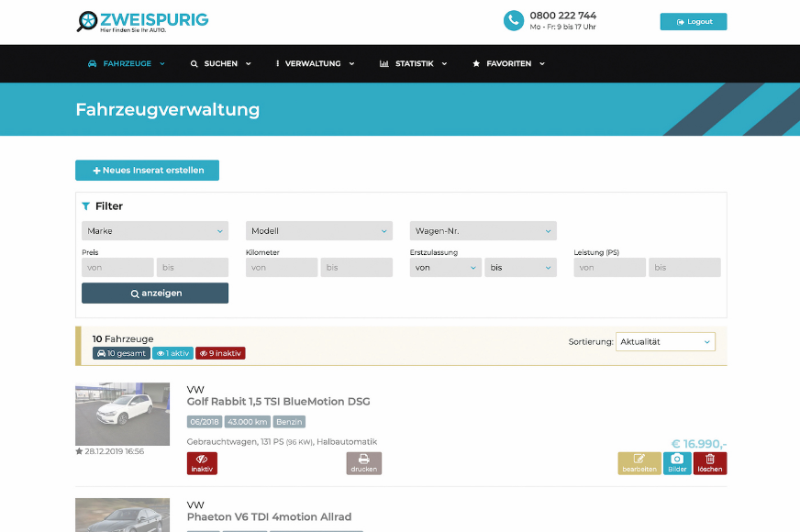
Task: Open the Golf Rabbit 1,5 TSI BlueMotion DSG listing
Action: 279,402
